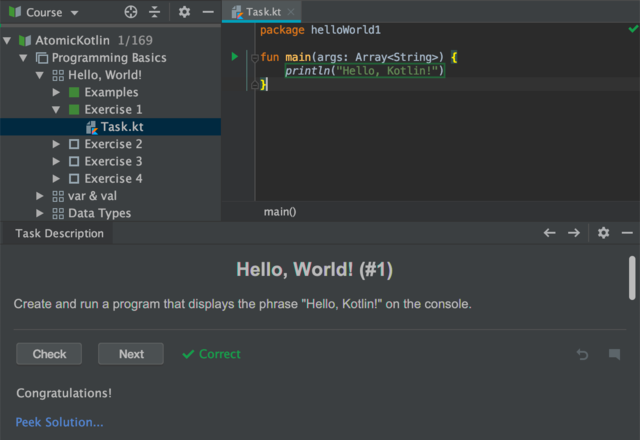Collapse the Exercise 1 node

coord(56,109)
